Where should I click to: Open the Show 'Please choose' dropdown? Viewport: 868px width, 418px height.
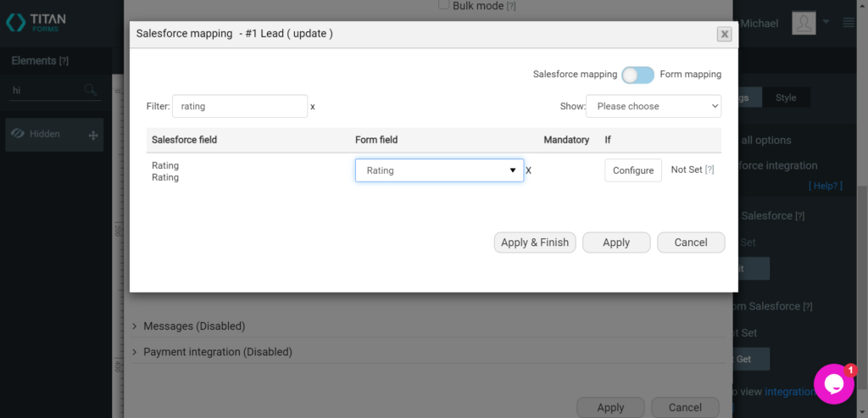pyautogui.click(x=653, y=106)
